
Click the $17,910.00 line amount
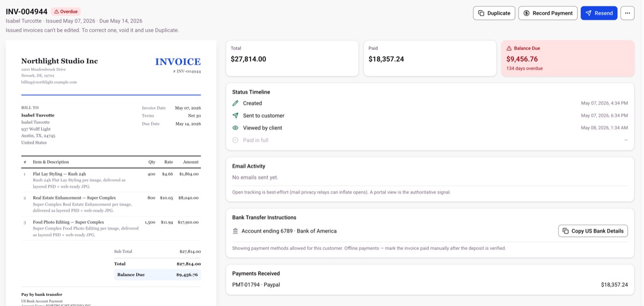coord(188,222)
